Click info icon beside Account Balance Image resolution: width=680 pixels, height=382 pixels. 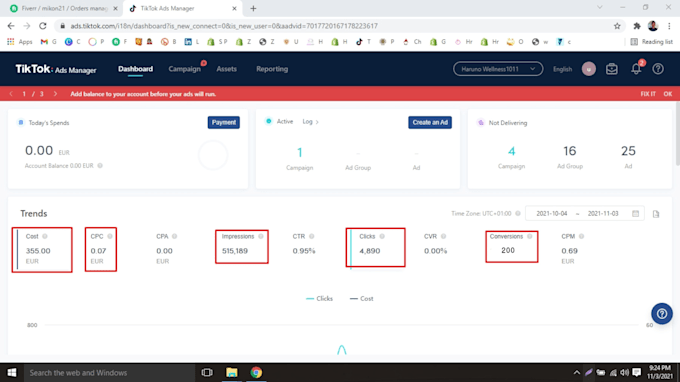coord(100,166)
